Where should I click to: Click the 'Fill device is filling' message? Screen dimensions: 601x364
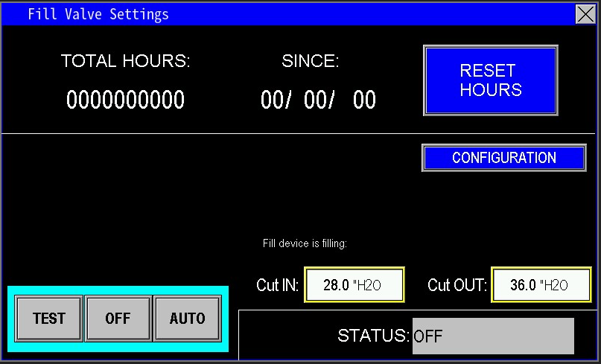[305, 243]
